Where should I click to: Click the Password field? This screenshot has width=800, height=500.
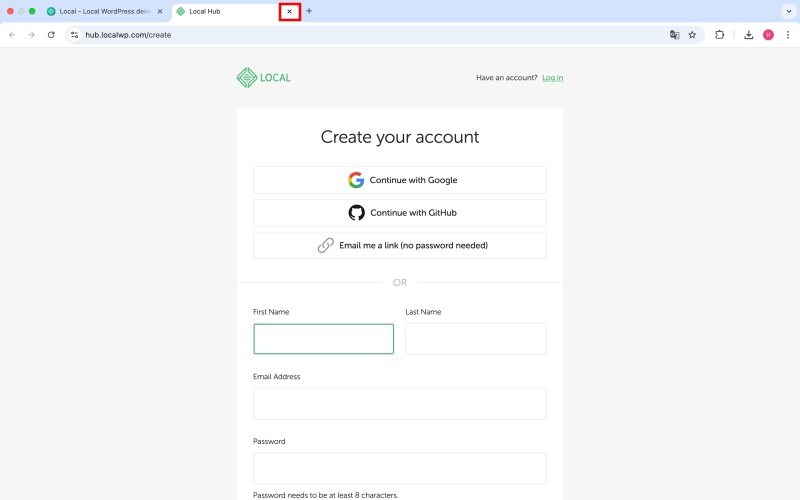[400, 468]
